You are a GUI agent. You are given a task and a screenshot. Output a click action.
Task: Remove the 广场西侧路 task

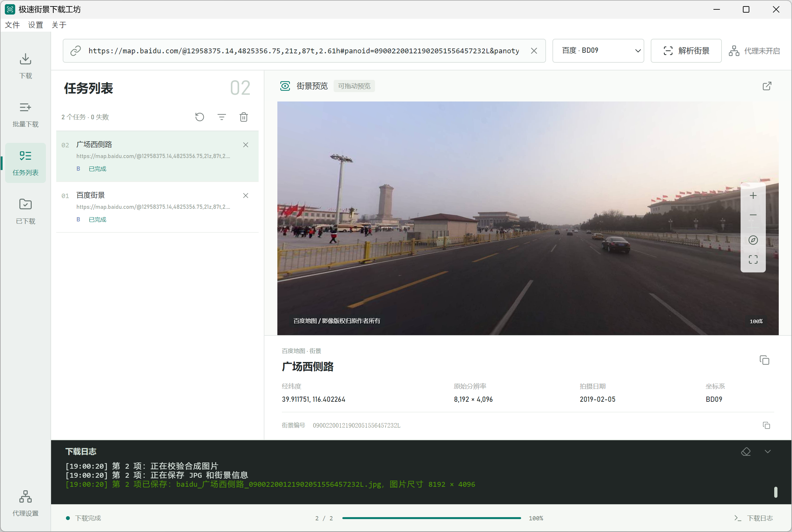pos(246,145)
